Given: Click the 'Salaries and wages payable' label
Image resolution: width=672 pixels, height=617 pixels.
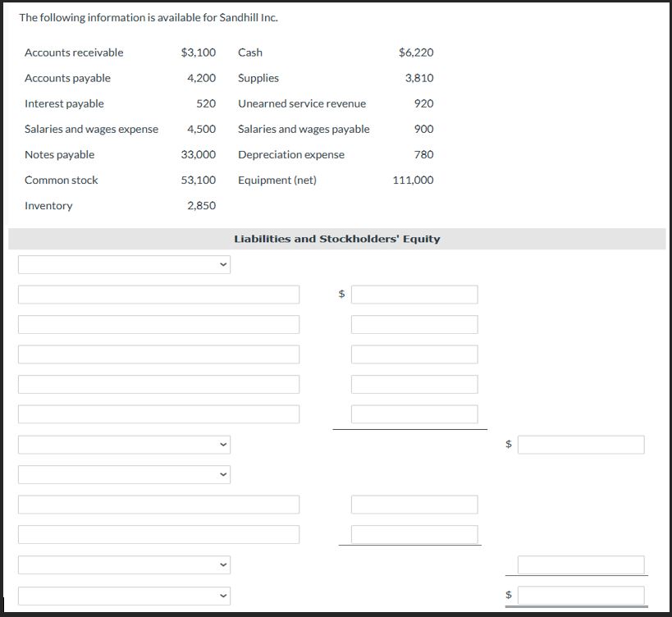Looking at the screenshot, I should coord(304,130).
